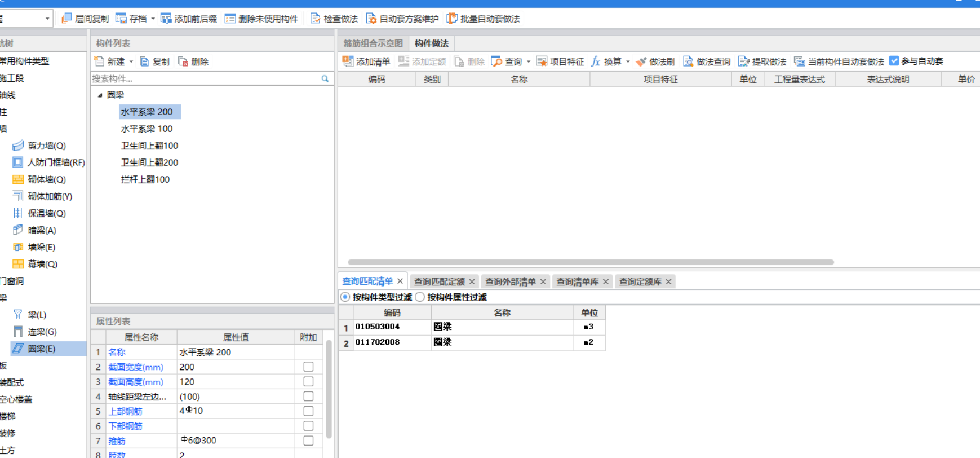The image size is (980, 458).
Task: Open the 新建 dropdown arrow
Action: pos(131,61)
